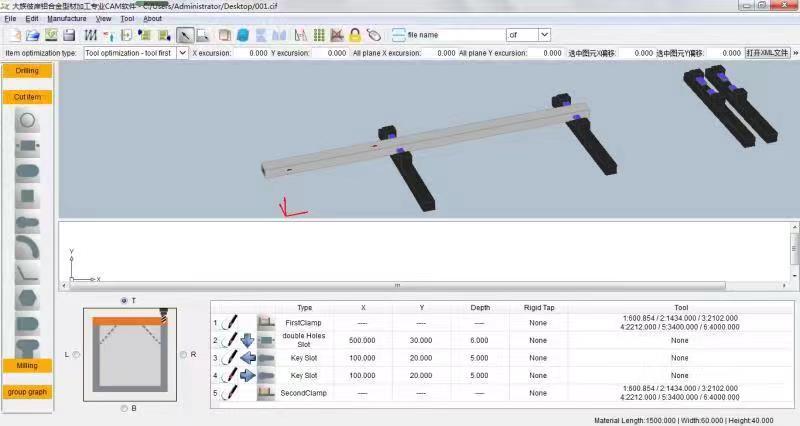Select the L face radio button

pos(76,354)
